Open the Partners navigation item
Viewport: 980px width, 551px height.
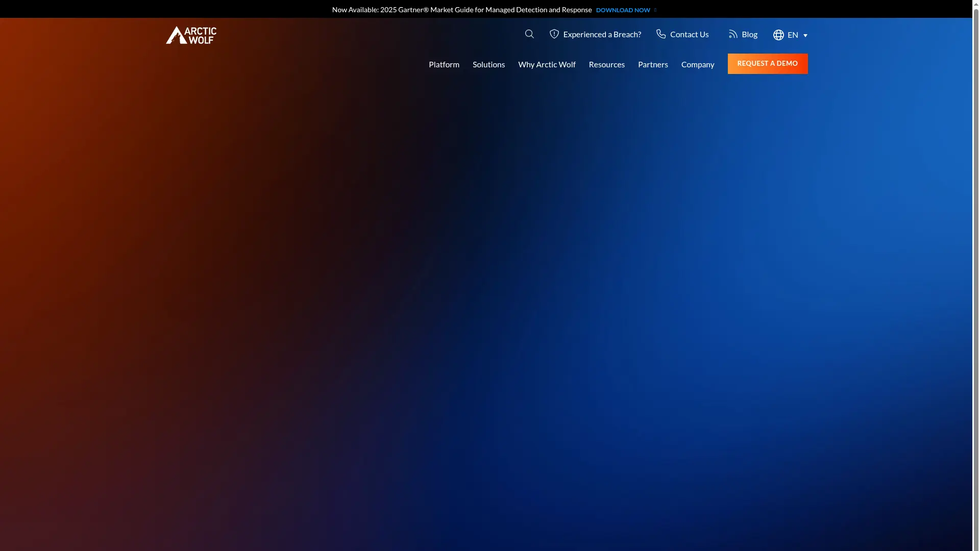coord(653,64)
